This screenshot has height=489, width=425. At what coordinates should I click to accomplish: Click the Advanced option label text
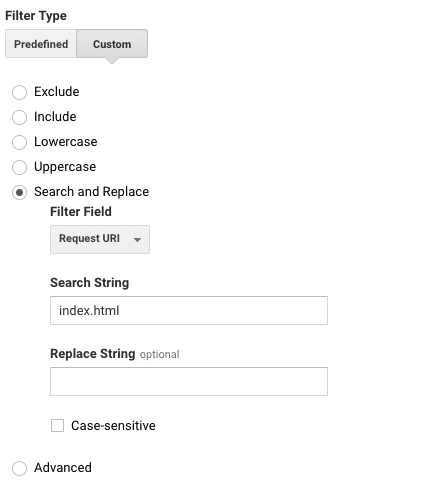pos(63,468)
